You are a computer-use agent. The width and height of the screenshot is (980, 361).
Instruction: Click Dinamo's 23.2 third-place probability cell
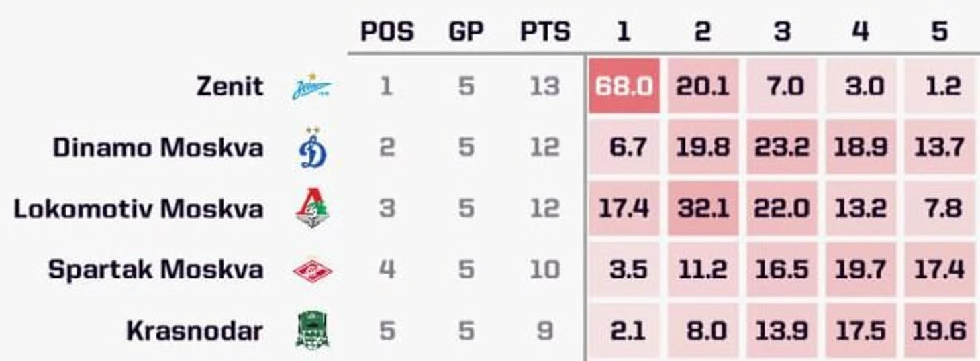click(782, 147)
